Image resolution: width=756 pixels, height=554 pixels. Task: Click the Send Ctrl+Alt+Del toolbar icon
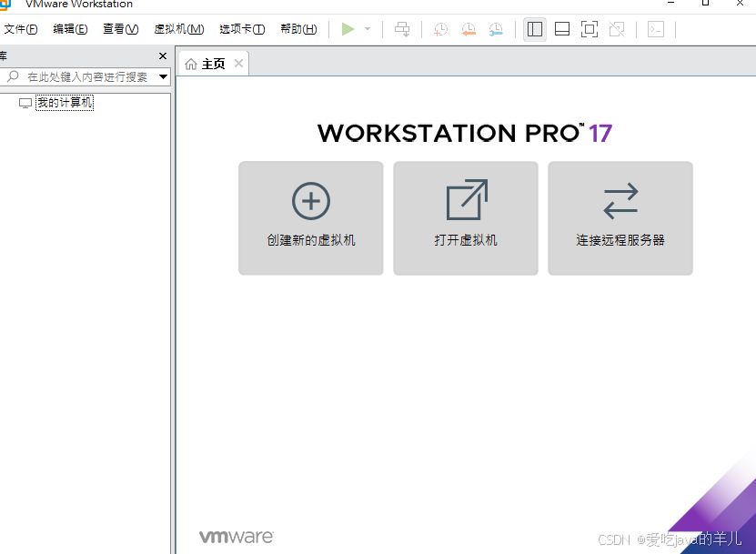click(x=402, y=29)
